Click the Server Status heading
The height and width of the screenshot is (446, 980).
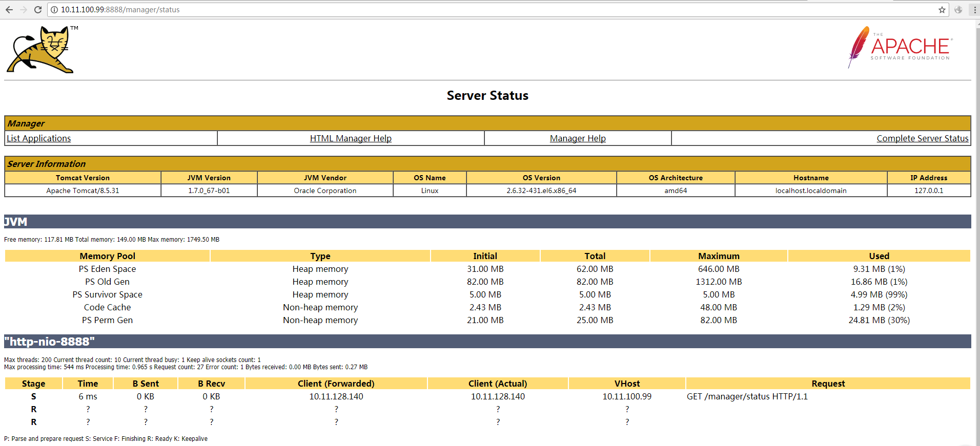(x=487, y=96)
